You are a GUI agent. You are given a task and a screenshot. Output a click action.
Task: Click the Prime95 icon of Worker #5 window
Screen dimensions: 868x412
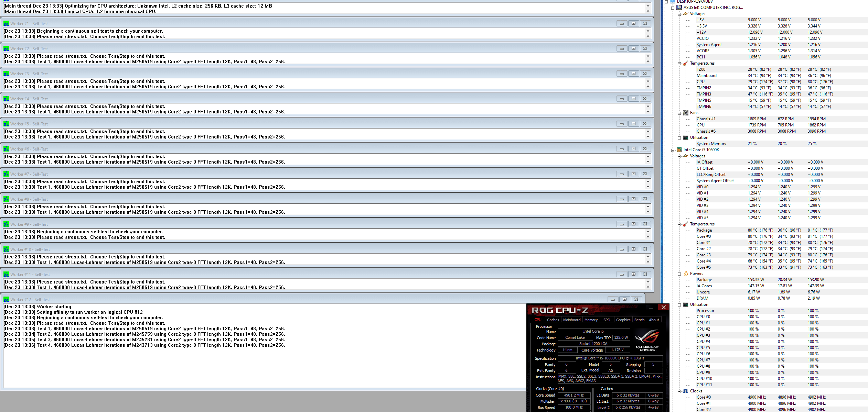click(6, 124)
